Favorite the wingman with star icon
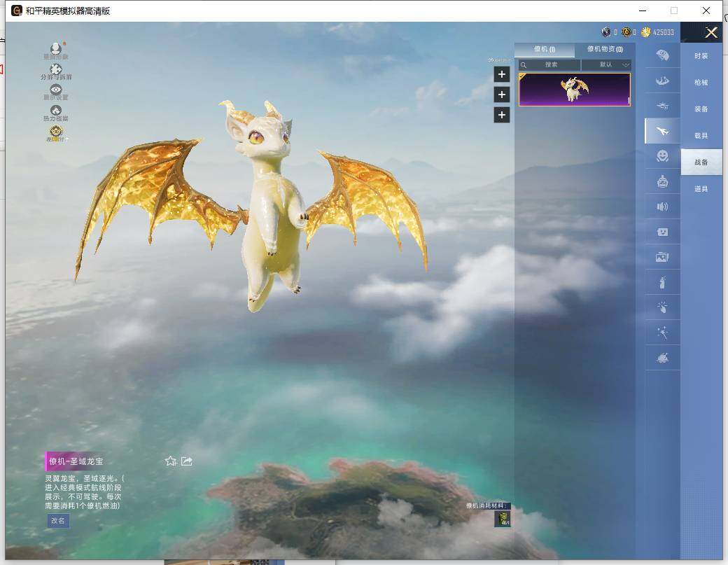Viewport: 728px width, 565px height. 171,461
